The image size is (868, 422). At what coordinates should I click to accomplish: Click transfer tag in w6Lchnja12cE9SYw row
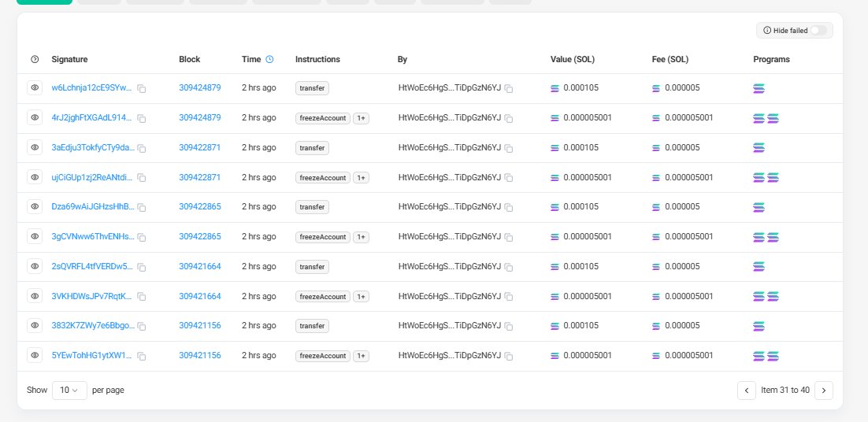pos(312,88)
